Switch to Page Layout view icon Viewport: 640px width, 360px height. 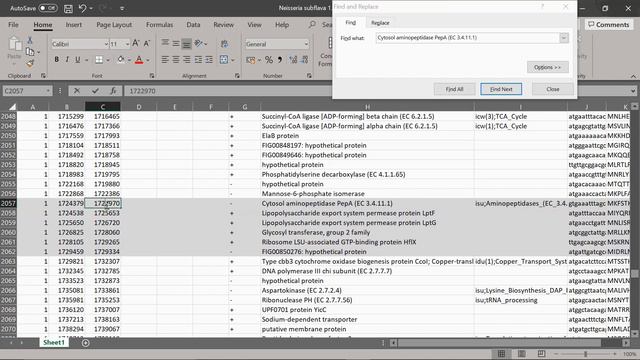coord(522,353)
